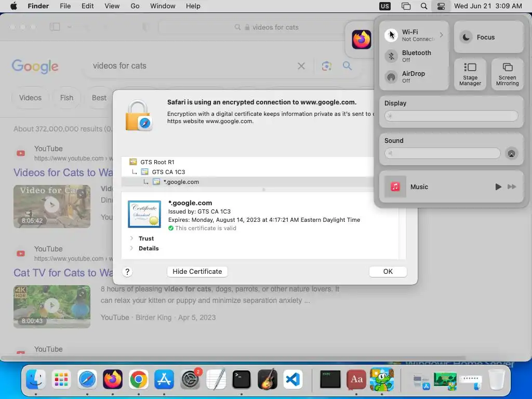Click the date and time clock

(x=488, y=6)
